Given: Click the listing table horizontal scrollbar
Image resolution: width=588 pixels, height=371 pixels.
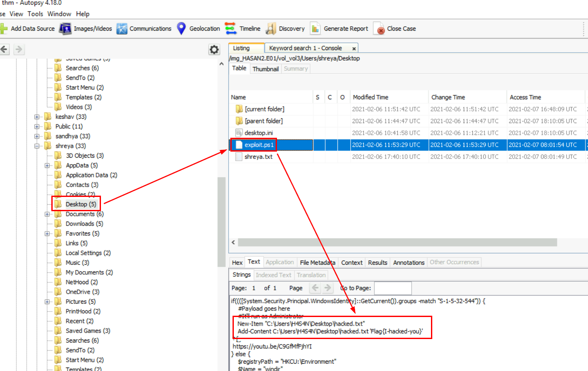Looking at the screenshot, I should click(397, 242).
